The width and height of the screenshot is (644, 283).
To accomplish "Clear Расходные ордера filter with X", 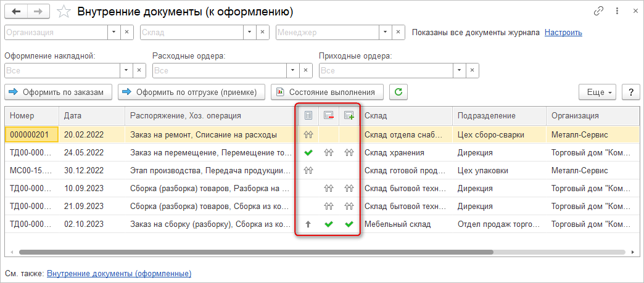I will pyautogui.click(x=305, y=70).
